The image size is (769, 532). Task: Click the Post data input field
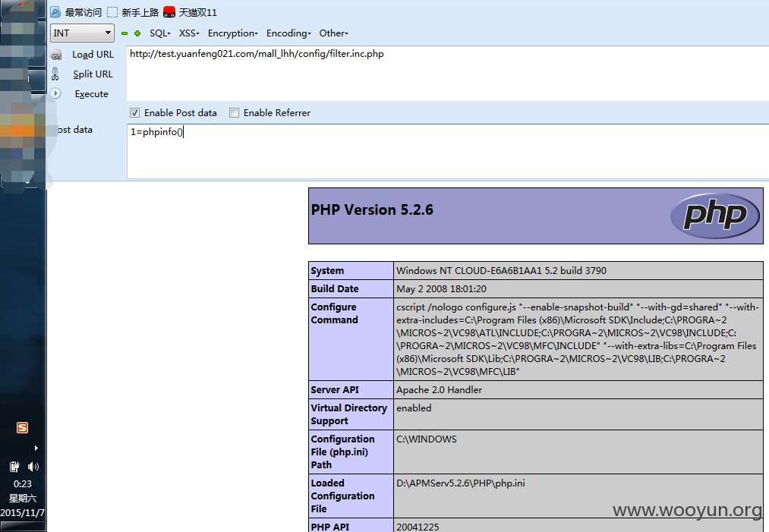tap(447, 151)
